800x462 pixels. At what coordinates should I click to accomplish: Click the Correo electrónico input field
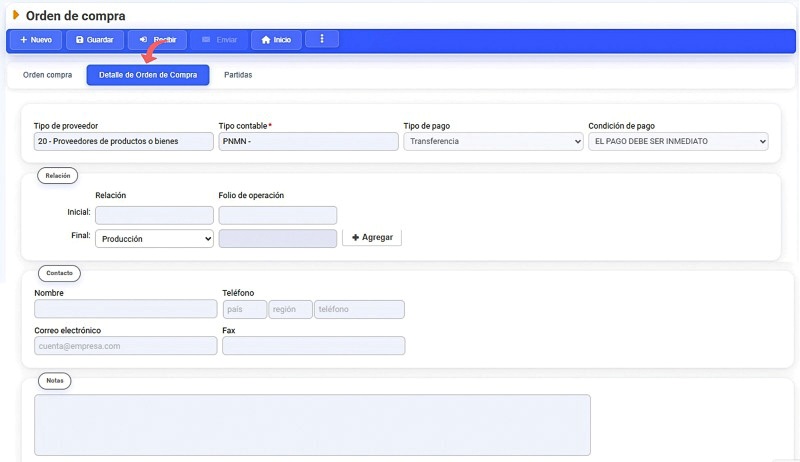(125, 346)
